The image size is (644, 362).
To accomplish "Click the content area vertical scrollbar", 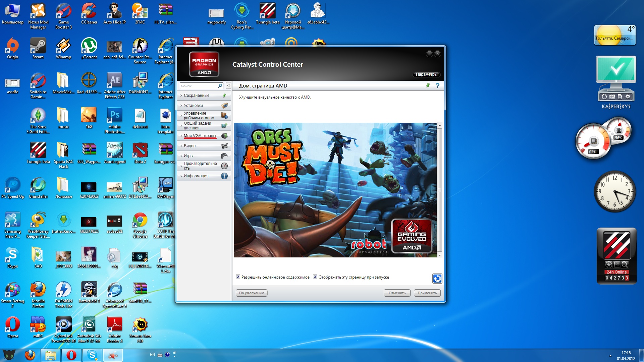I will (x=439, y=190).
